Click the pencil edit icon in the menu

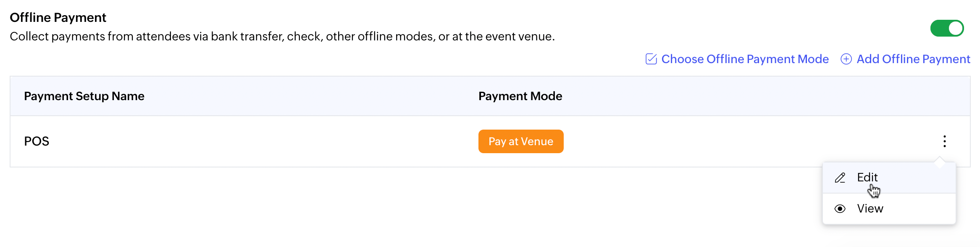pyautogui.click(x=840, y=178)
